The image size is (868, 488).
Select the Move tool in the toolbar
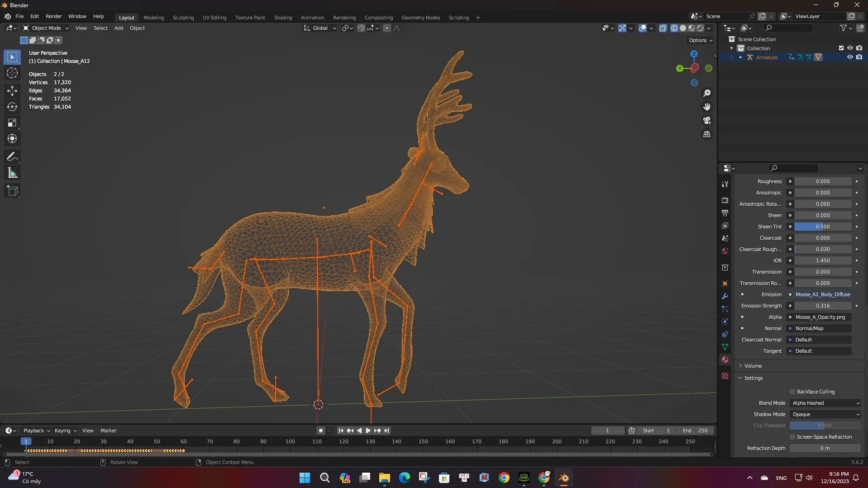(x=12, y=90)
